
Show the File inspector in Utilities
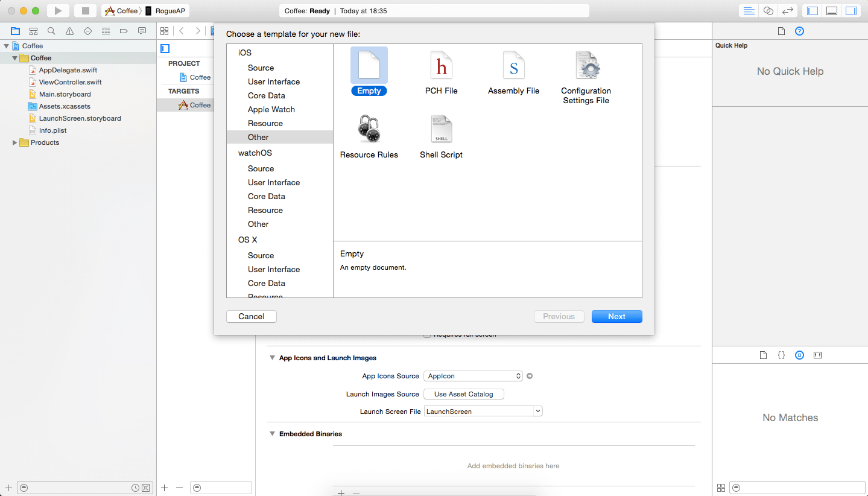781,31
